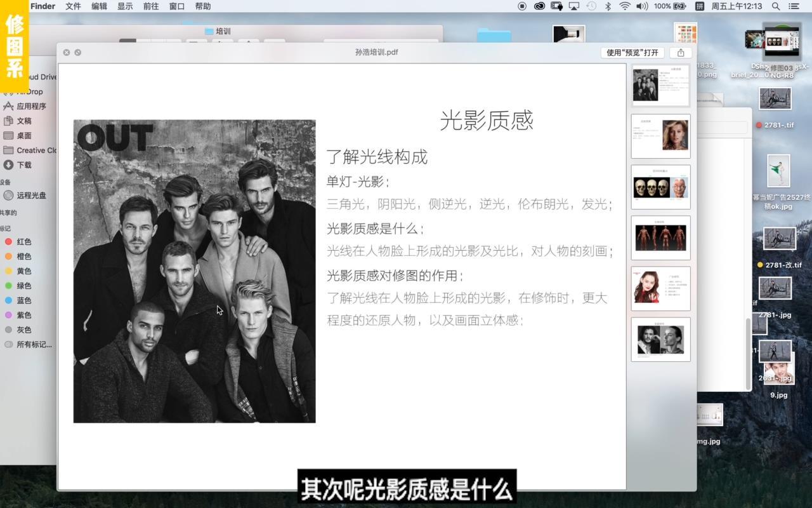Open the Bluetooth status menu
The height and width of the screenshot is (508, 812).
coord(607,6)
